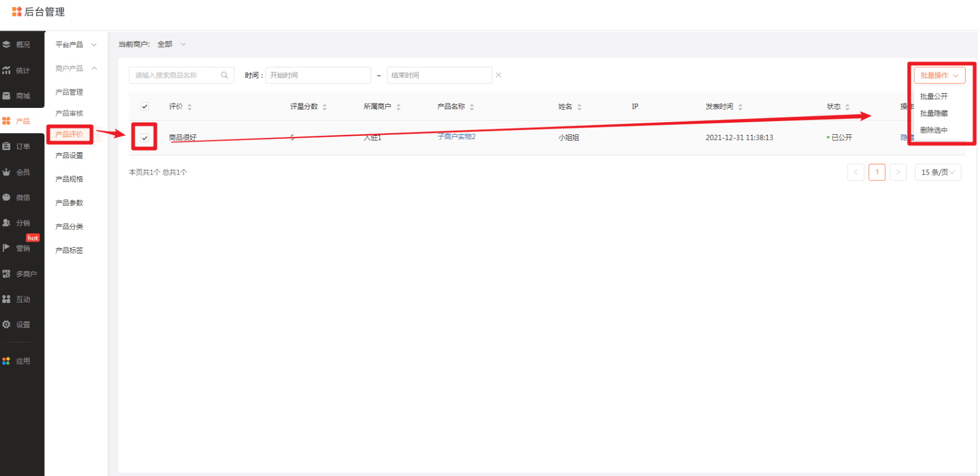Click the 入驻1 merchant cell
Image resolution: width=980 pixels, height=476 pixels.
tap(373, 137)
